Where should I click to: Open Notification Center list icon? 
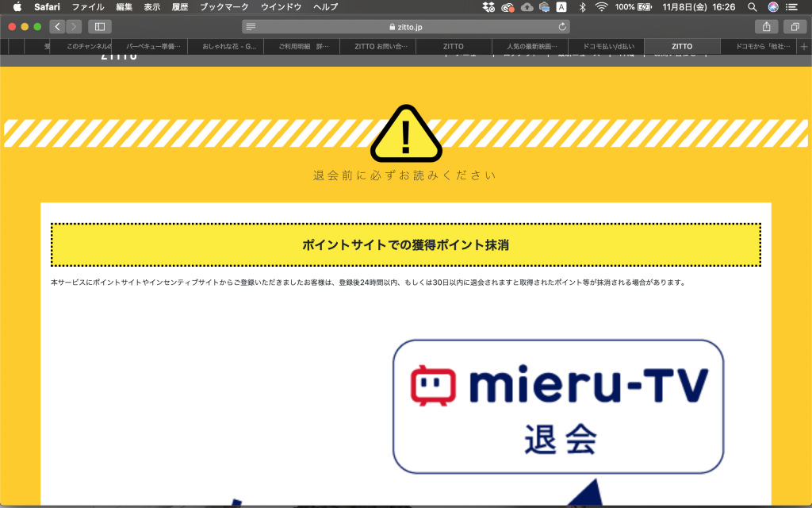[x=792, y=6]
